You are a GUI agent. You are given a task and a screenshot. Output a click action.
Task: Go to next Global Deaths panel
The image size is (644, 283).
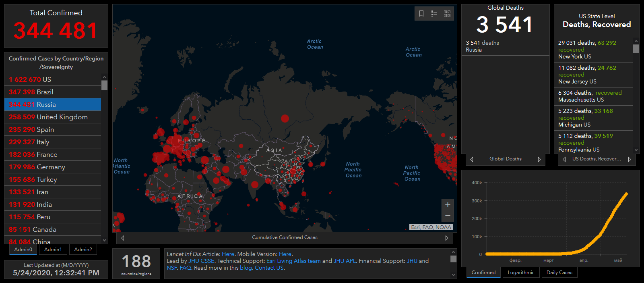coord(539,159)
